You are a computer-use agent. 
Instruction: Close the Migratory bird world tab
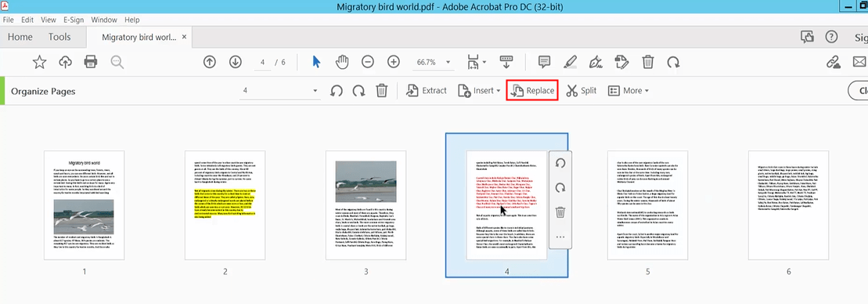(185, 37)
